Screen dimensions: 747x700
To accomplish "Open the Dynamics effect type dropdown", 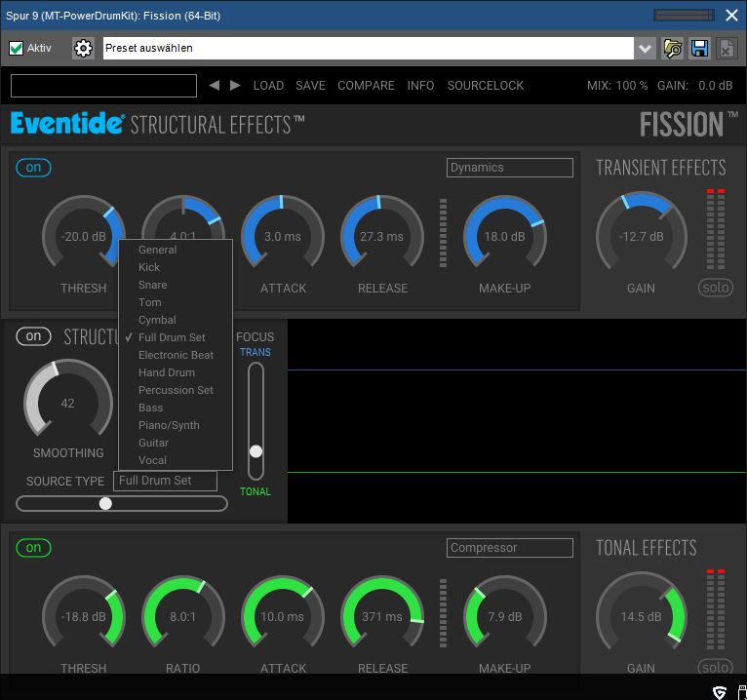I will point(510,168).
